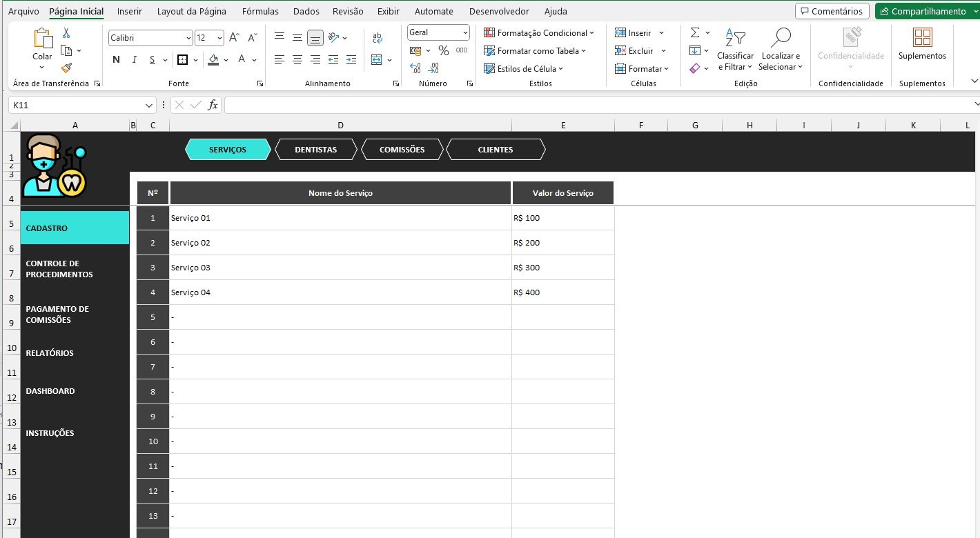Viewport: 980px width, 538px height.
Task: Click the fill color paint bucket
Action: (213, 60)
